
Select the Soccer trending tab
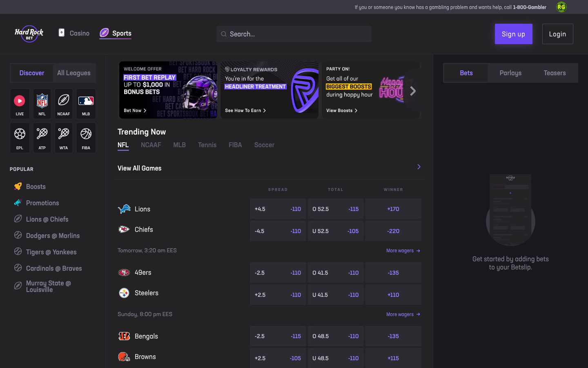point(264,145)
